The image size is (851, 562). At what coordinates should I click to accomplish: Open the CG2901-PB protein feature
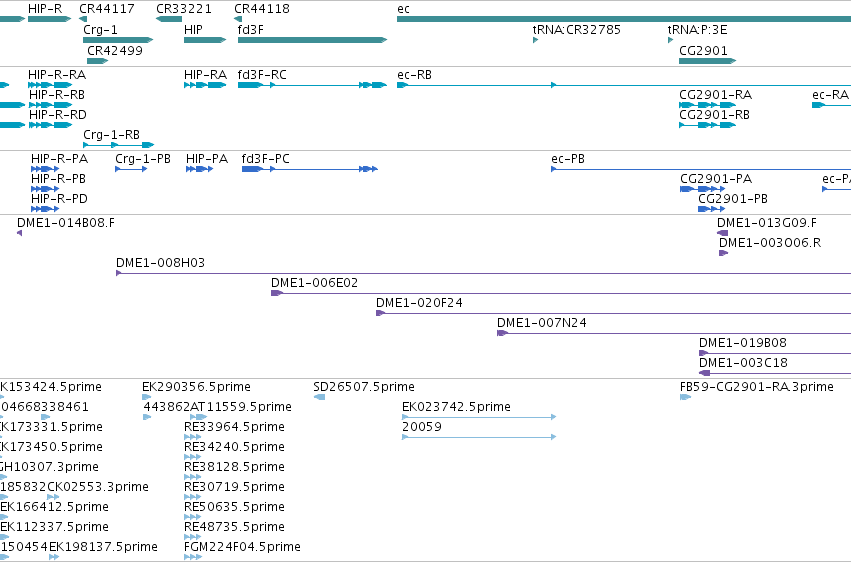point(712,209)
